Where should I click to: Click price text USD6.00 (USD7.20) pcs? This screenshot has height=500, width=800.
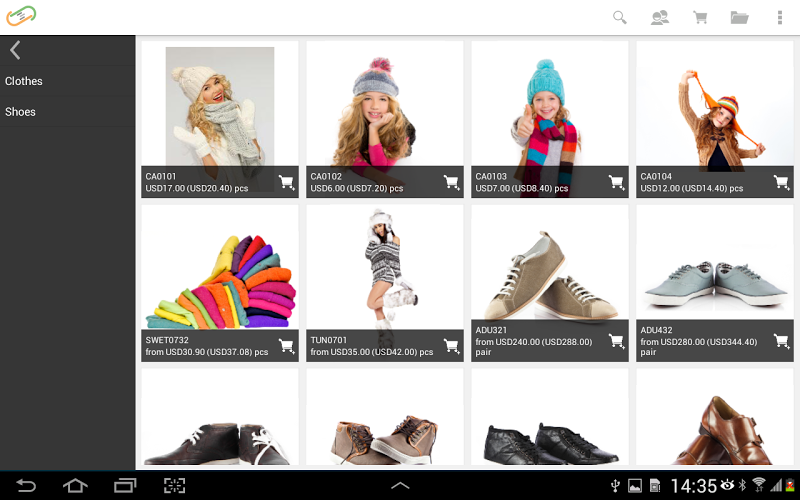pos(357,188)
